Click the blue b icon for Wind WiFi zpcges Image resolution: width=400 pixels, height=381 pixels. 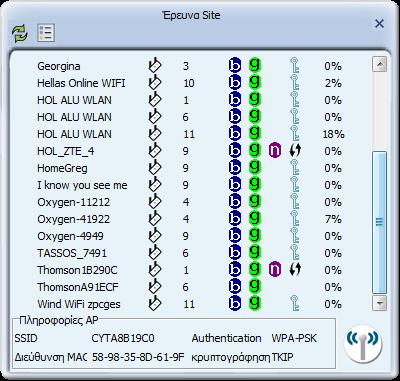pyautogui.click(x=235, y=304)
